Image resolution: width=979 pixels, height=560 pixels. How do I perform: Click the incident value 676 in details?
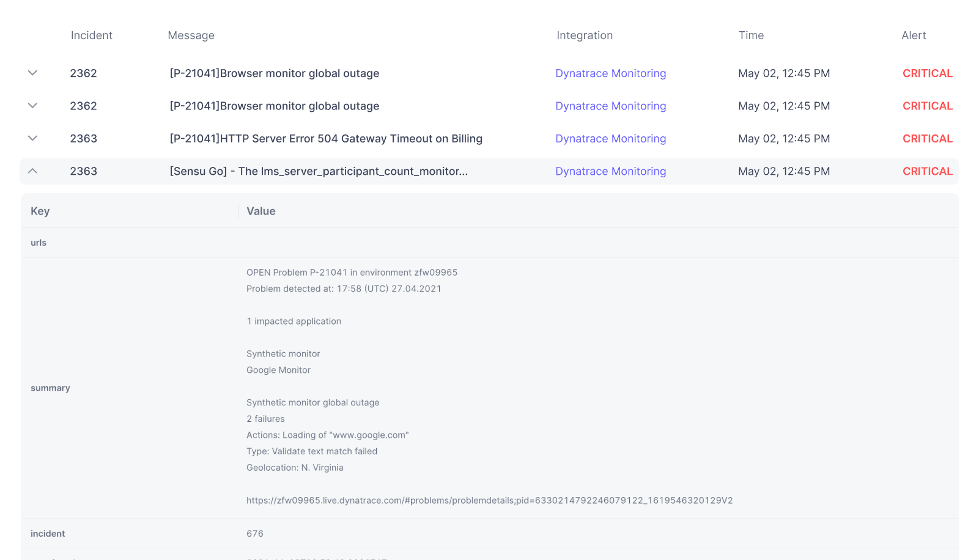click(254, 533)
